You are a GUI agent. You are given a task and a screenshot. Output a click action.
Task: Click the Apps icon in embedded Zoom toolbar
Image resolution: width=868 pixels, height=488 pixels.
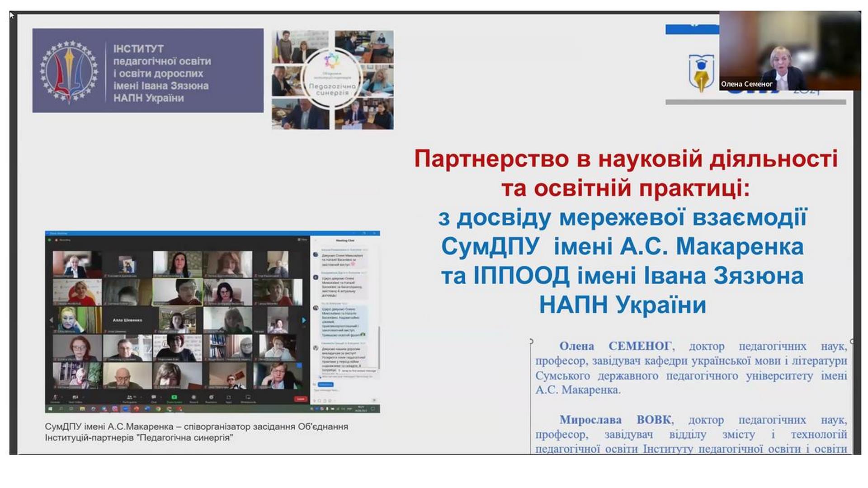click(228, 397)
